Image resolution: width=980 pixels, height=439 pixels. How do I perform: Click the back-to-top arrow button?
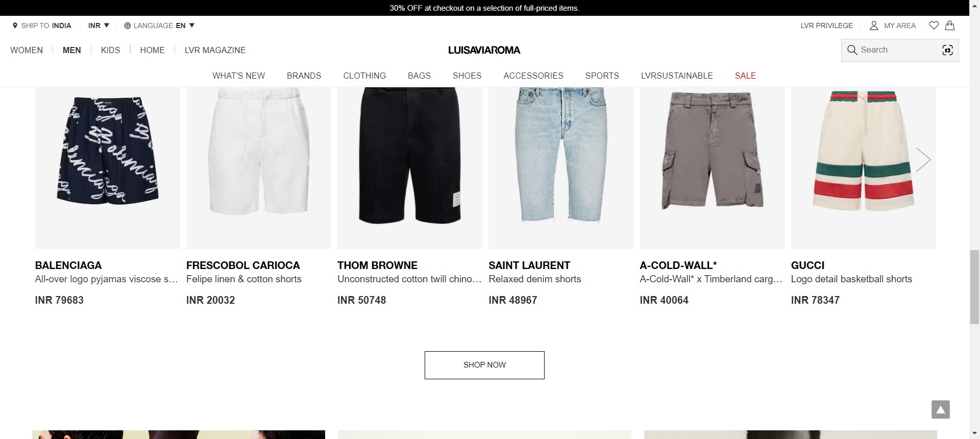pos(940,409)
